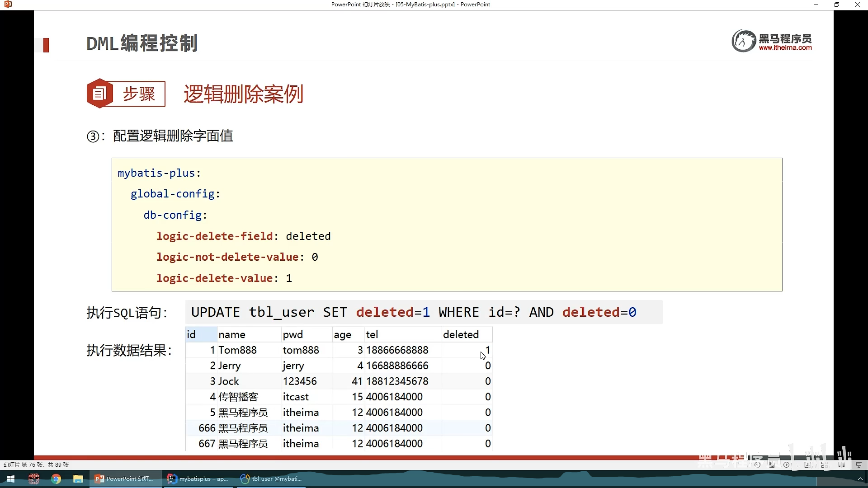Launch Google Chrome from the taskbar
This screenshot has height=488, width=868.
56,479
